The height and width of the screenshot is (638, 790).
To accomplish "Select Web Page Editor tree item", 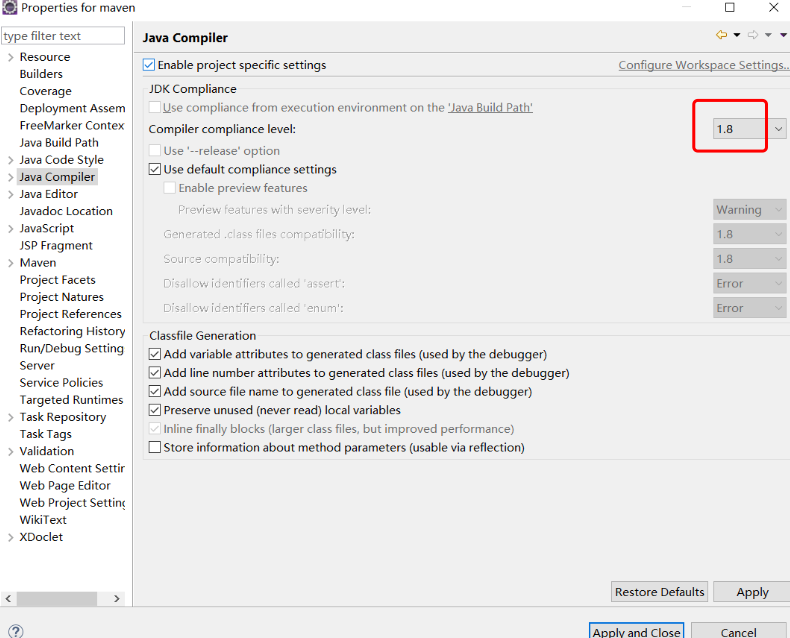I will pyautogui.click(x=65, y=485).
